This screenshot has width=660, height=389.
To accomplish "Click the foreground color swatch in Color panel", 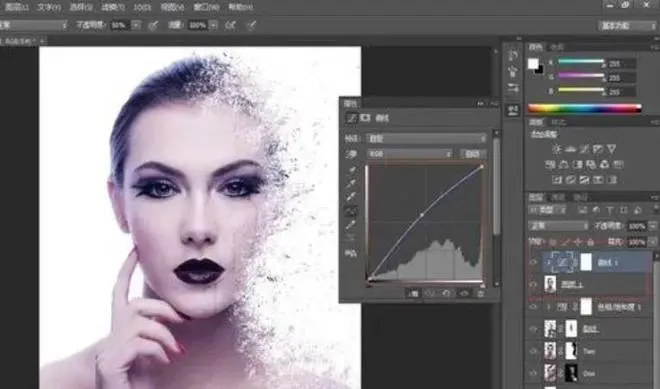I will pyautogui.click(x=533, y=64).
